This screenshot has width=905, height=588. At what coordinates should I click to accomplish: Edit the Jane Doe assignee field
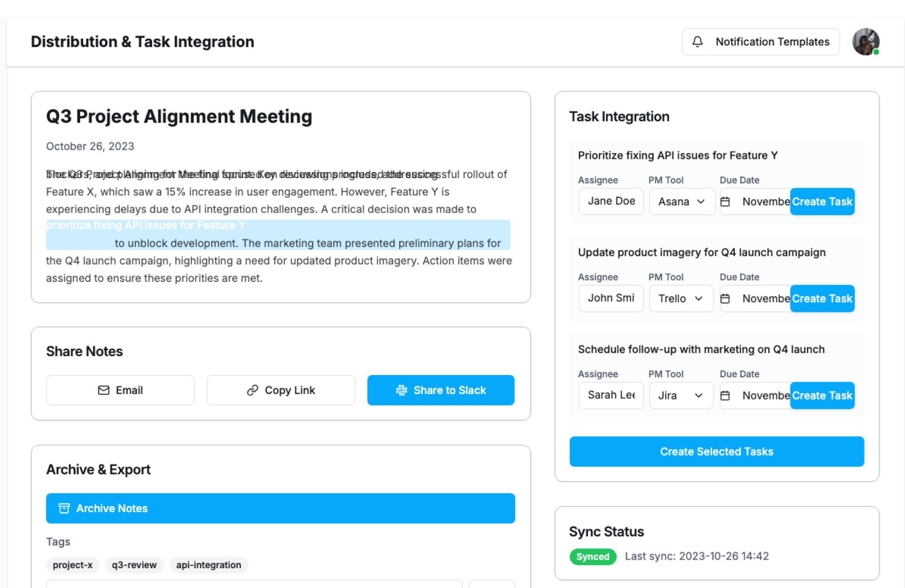tap(611, 202)
